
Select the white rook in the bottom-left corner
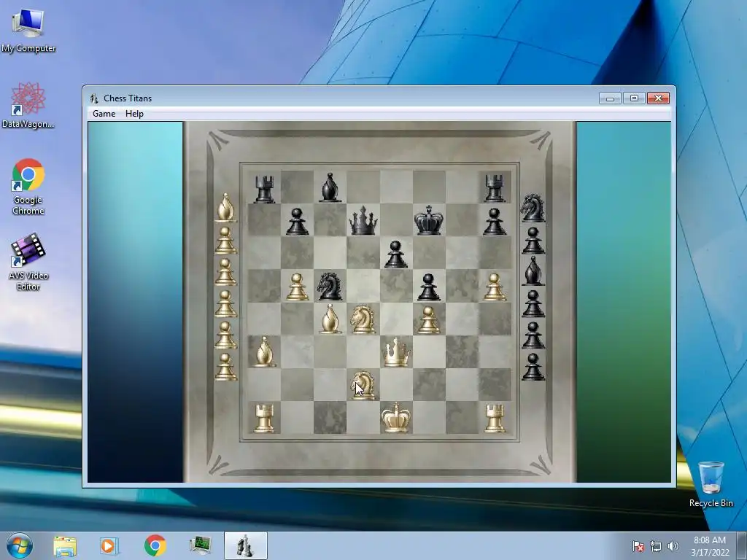click(x=264, y=418)
